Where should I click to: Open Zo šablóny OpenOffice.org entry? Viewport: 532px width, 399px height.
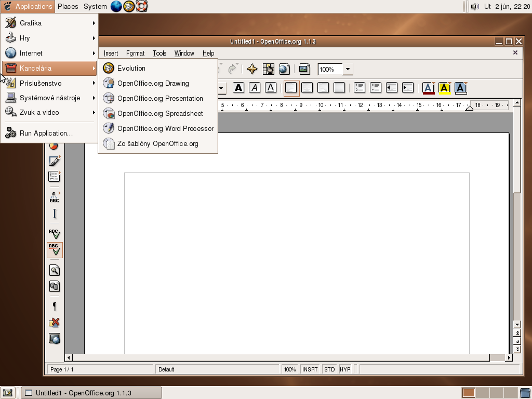[x=158, y=143]
